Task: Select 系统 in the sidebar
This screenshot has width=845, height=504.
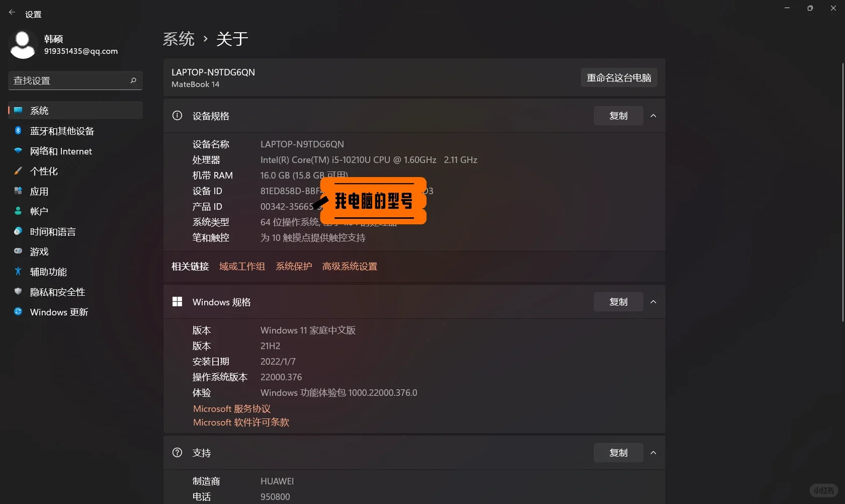Action: (x=40, y=110)
